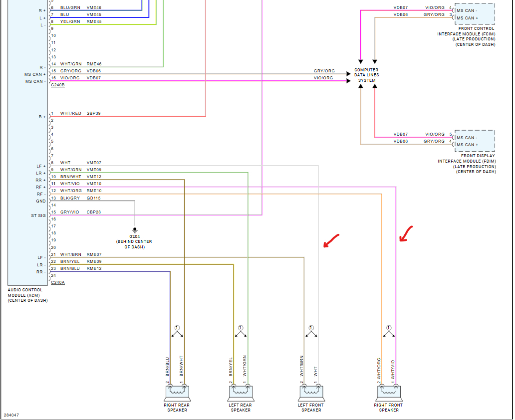Click the C240B connector label
The height and width of the screenshot is (420, 515).
pos(58,85)
